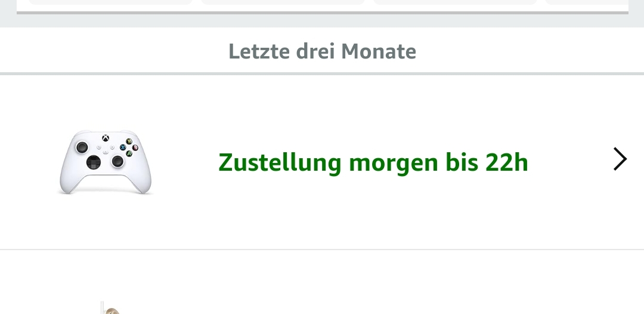The image size is (644, 314).
Task: Tap the first card in the top row
Action: click(110, 2)
